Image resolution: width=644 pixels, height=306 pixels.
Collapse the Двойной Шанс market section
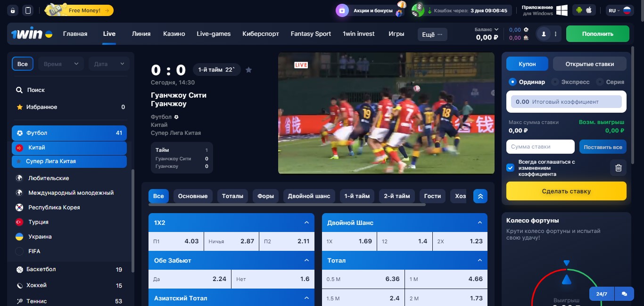point(480,223)
